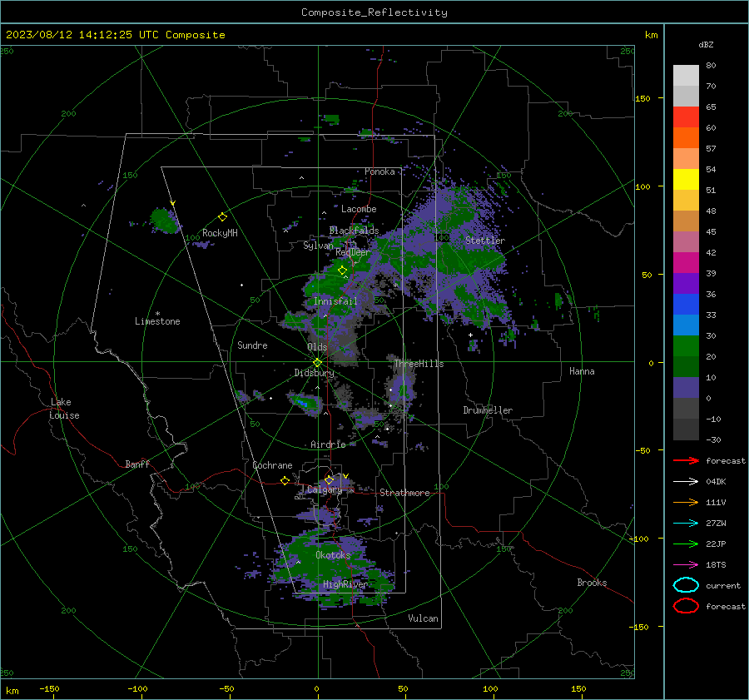
Task: Pick the yellow 54-51 dBZ swatch
Action: [x=686, y=180]
